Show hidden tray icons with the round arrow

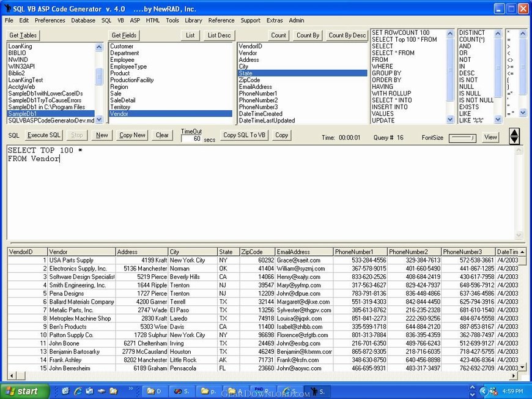pyautogui.click(x=484, y=391)
